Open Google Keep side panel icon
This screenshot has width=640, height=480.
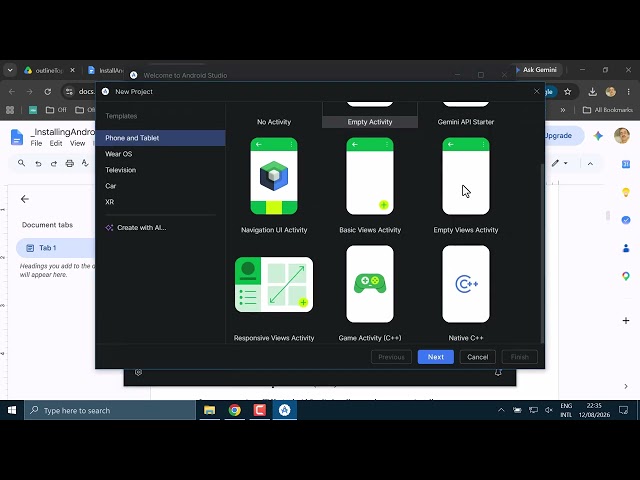click(x=626, y=192)
